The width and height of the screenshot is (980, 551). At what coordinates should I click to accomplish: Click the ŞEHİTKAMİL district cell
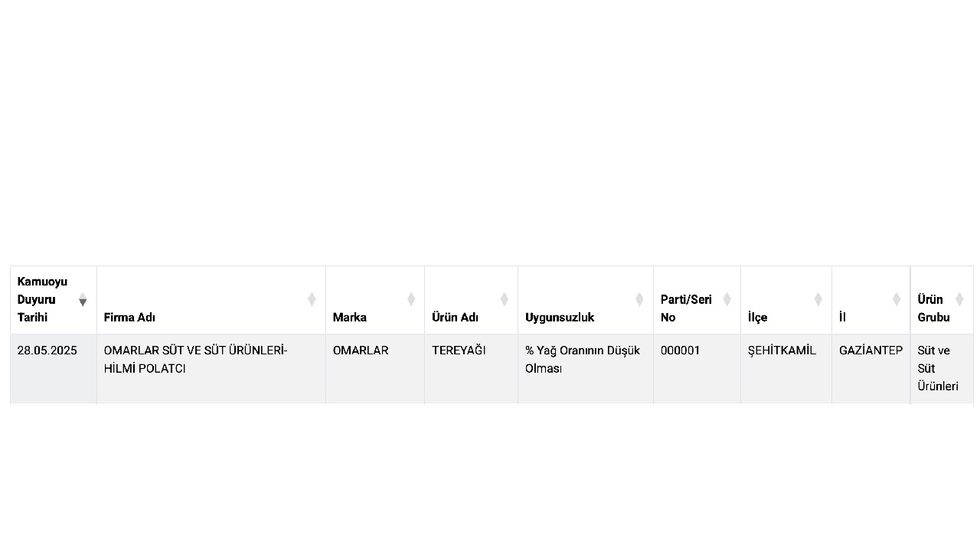pos(786,369)
